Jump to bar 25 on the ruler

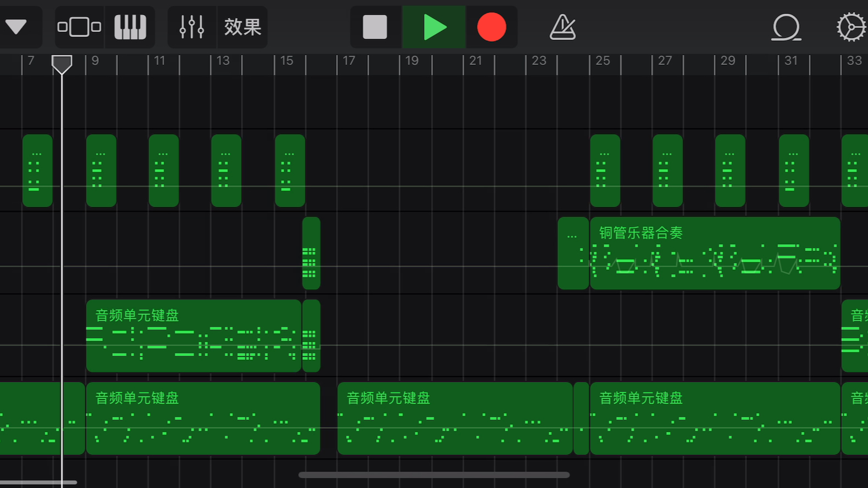point(602,60)
